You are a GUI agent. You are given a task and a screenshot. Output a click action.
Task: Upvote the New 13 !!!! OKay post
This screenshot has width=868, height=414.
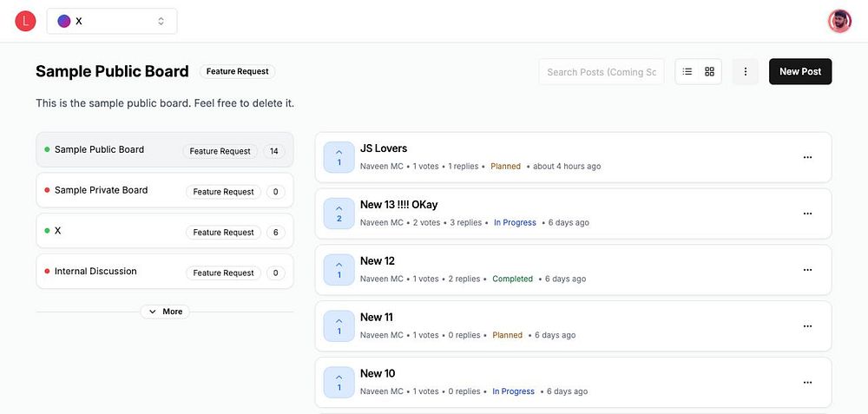(339, 214)
